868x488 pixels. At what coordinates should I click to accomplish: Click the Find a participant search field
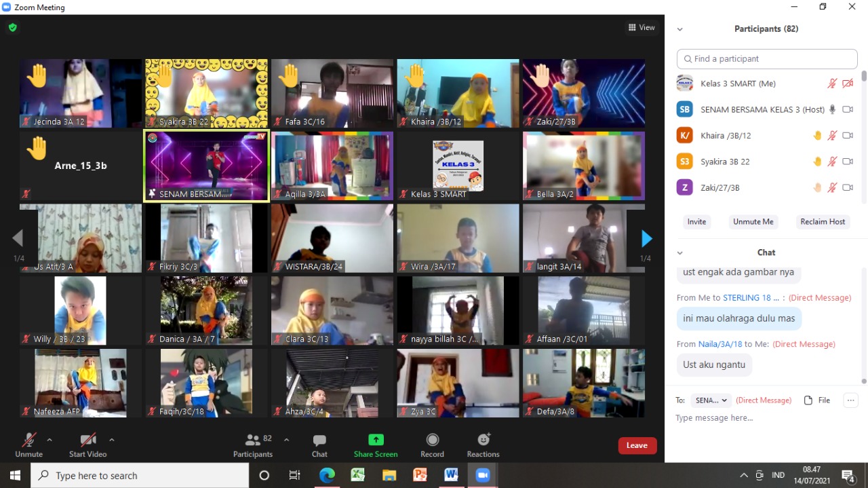pos(767,59)
